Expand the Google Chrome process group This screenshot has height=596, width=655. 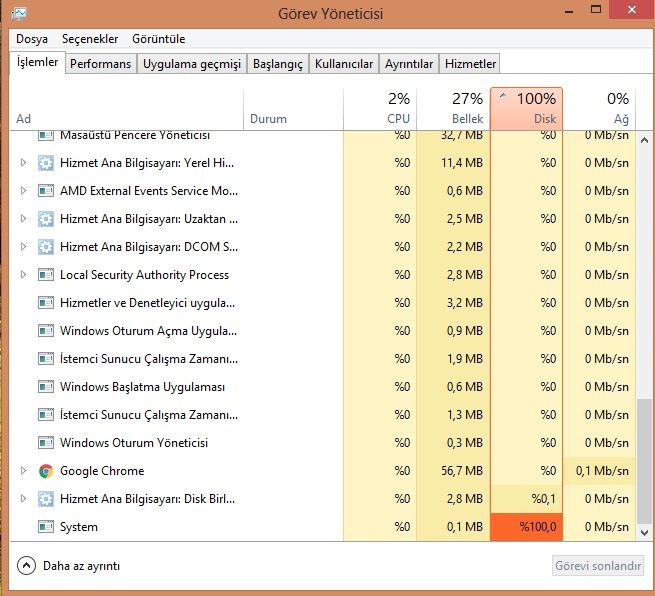23,470
